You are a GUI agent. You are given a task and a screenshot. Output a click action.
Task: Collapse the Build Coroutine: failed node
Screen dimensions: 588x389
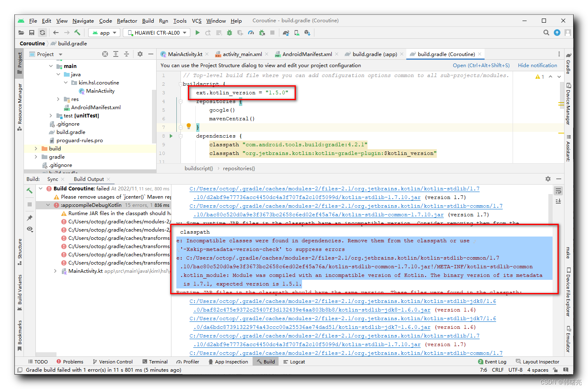coord(41,188)
